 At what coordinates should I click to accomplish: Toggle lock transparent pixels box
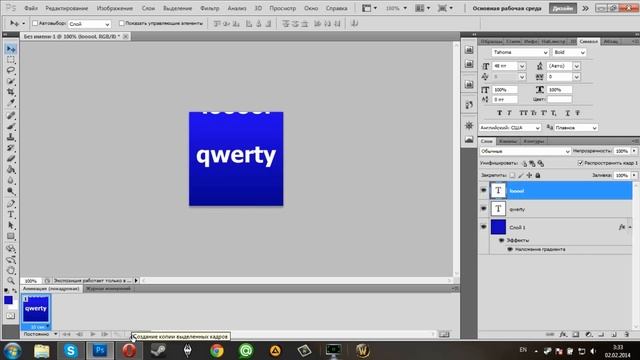[512, 176]
